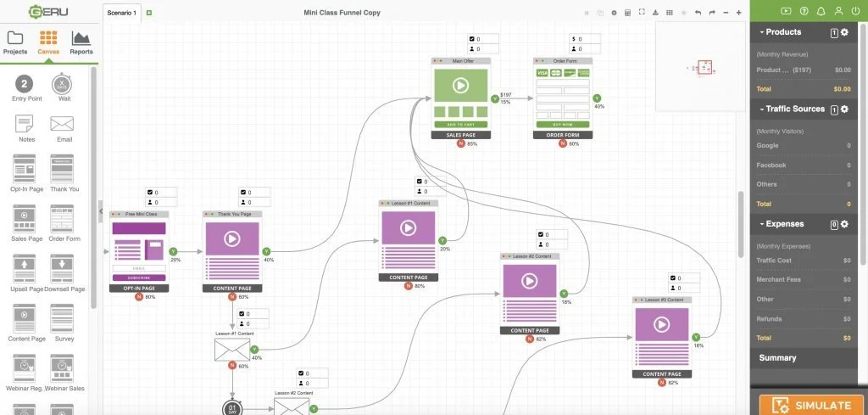The image size is (868, 415).
Task: Open Traffic Sources settings gear
Action: 844,109
